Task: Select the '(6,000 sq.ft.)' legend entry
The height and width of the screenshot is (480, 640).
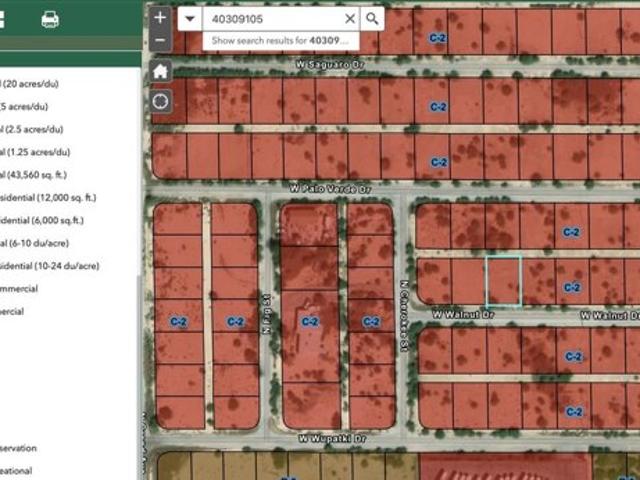Action: point(45,220)
